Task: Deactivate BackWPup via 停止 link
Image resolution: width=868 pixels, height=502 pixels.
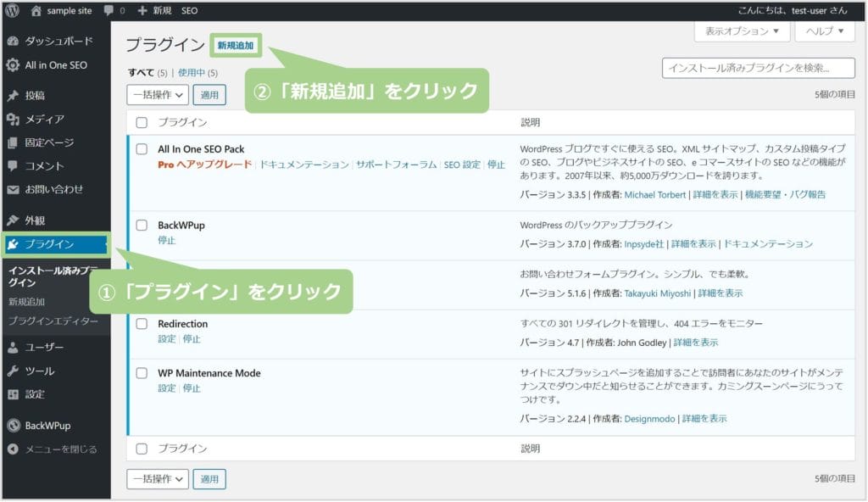Action: coord(167,240)
